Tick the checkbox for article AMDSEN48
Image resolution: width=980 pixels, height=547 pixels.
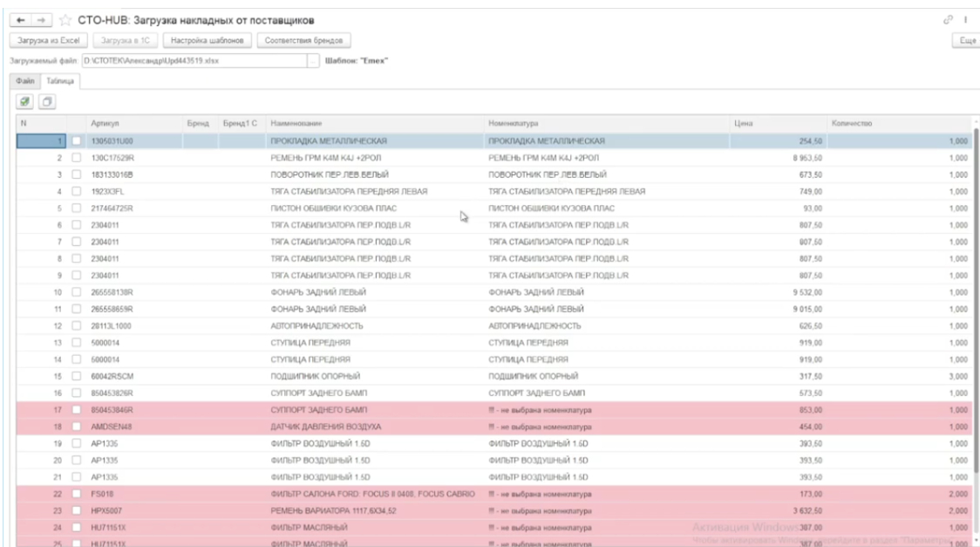tap(76, 427)
